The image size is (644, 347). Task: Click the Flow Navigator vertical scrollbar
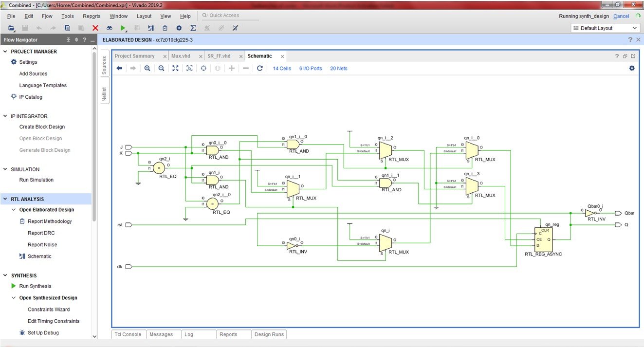[x=94, y=136]
